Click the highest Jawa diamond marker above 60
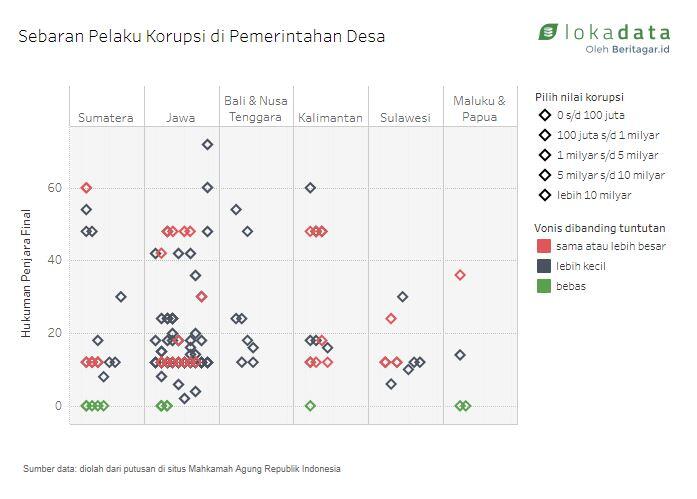 pyautogui.click(x=207, y=144)
